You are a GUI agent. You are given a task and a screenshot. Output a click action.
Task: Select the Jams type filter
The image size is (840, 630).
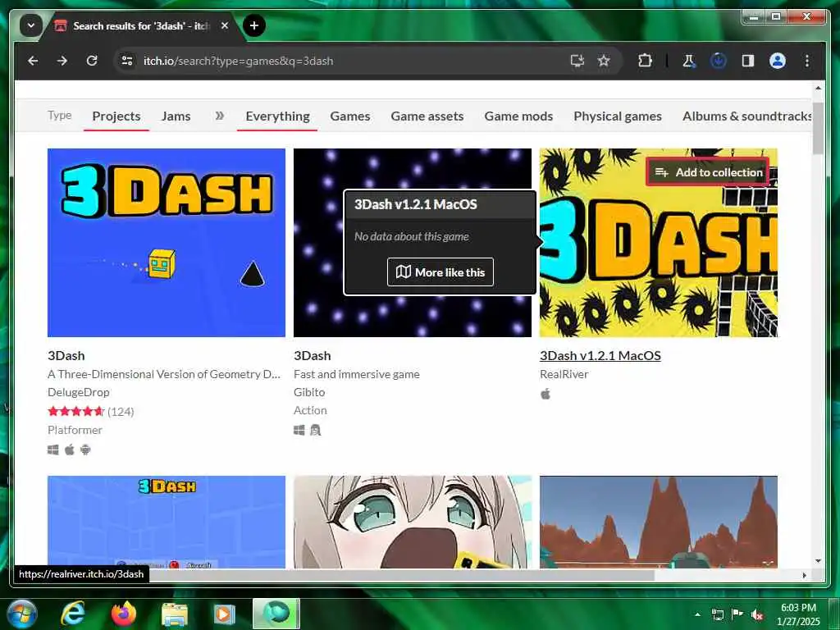[176, 116]
